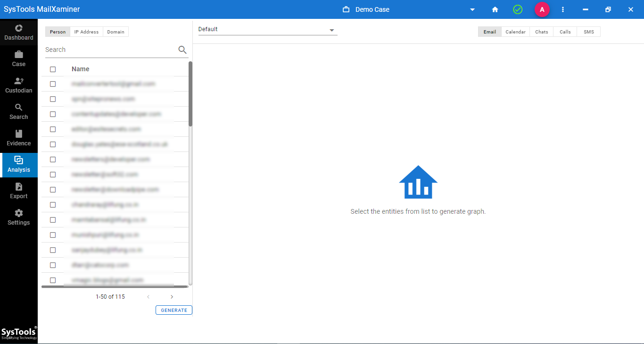Go to the Custodian section
The height and width of the screenshot is (344, 644).
[x=19, y=85]
